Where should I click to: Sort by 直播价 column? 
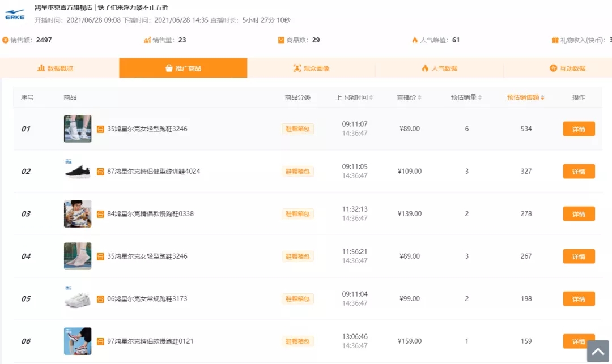pyautogui.click(x=409, y=97)
